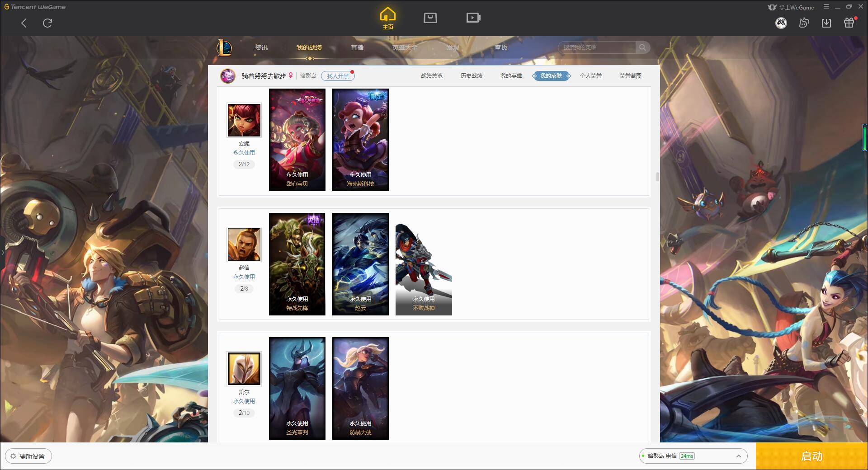The height and width of the screenshot is (470, 868).
Task: Open the download manager icon
Action: pyautogui.click(x=826, y=23)
